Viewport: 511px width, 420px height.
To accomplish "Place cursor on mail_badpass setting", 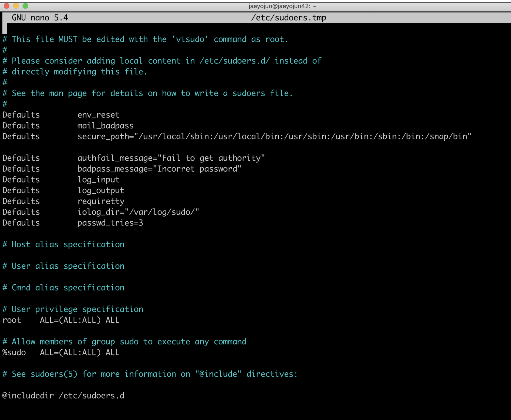I will 105,126.
